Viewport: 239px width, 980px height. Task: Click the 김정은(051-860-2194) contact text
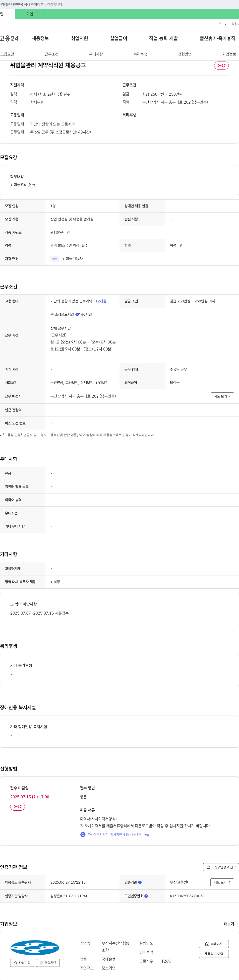point(69,896)
